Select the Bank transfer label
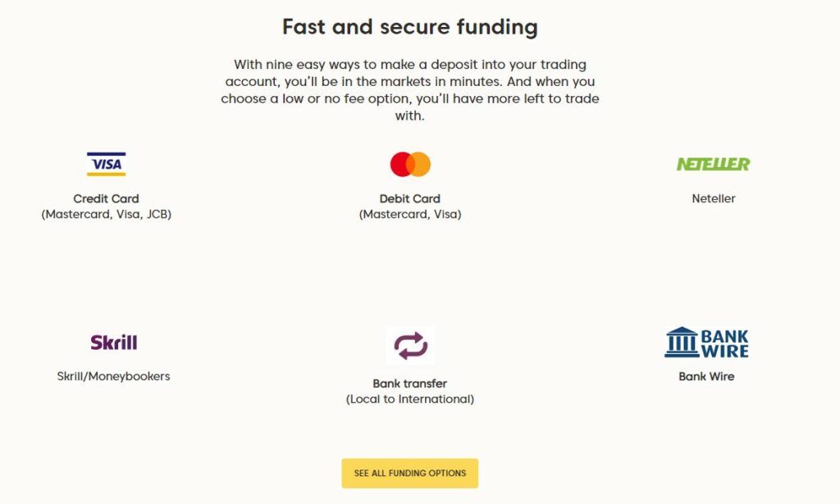The width and height of the screenshot is (840, 504). tap(410, 384)
